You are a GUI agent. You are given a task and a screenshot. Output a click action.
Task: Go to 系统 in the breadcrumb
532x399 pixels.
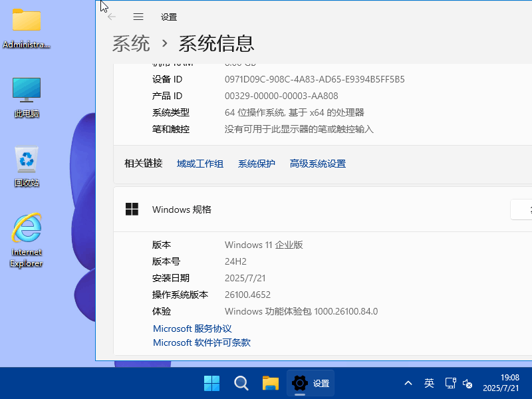pyautogui.click(x=131, y=44)
